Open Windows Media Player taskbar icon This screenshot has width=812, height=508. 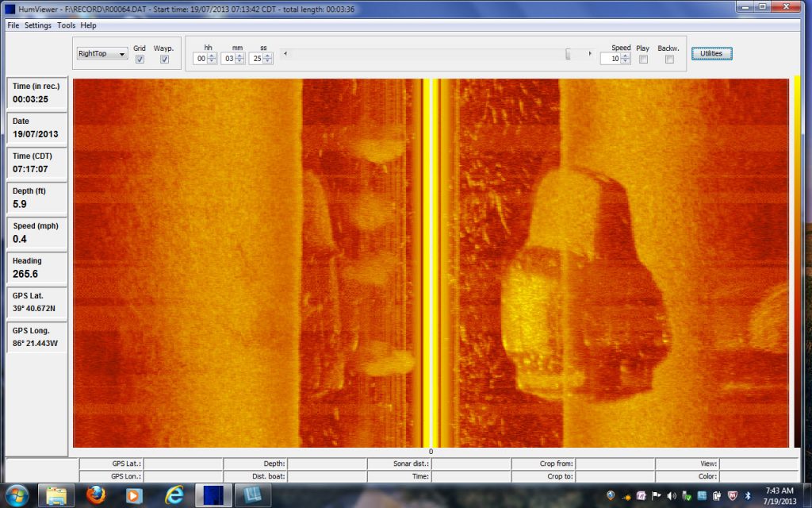pos(135,495)
